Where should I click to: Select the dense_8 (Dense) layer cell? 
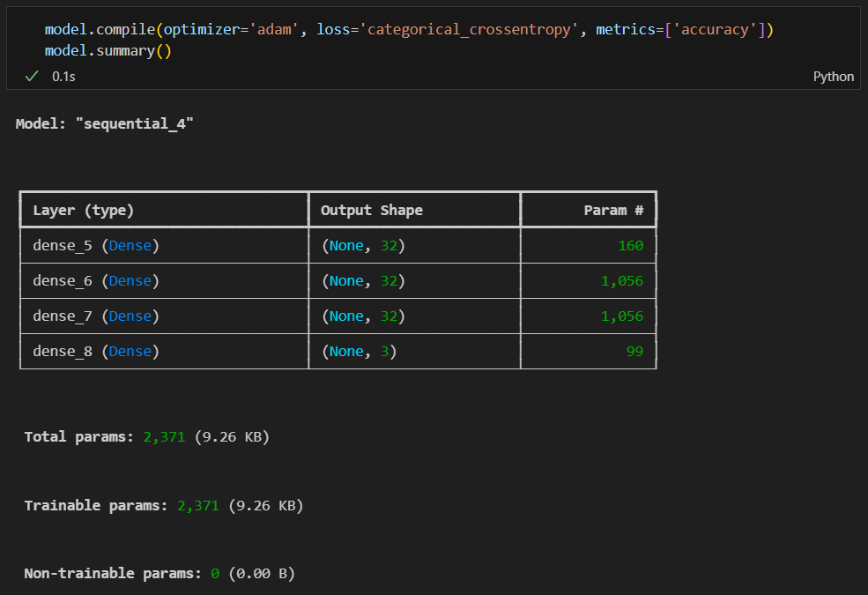click(x=96, y=352)
